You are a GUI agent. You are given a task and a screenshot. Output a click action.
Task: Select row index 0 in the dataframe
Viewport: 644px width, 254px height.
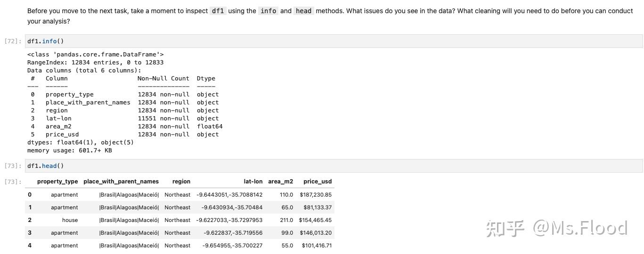pos(30,195)
